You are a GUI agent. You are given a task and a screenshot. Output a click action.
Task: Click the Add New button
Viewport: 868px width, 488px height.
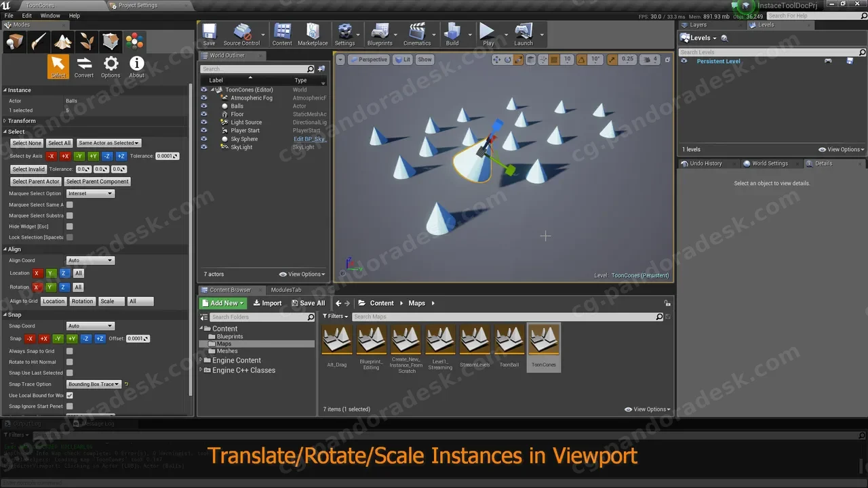tap(223, 303)
